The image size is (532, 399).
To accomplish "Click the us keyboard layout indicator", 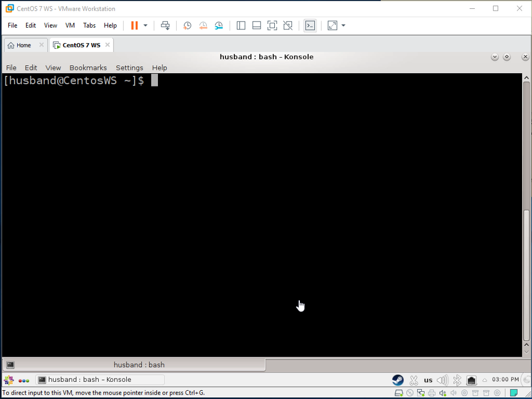I will (x=428, y=380).
